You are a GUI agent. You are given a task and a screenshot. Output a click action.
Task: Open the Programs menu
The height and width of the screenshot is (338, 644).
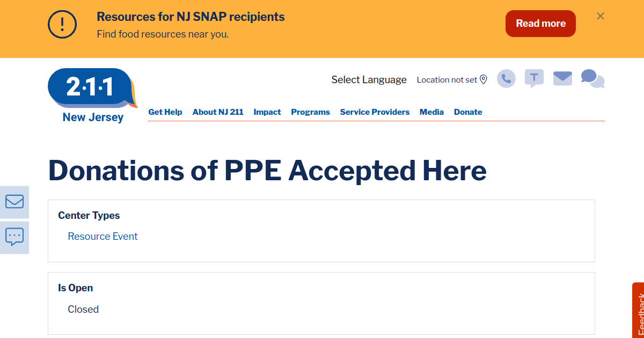(310, 112)
